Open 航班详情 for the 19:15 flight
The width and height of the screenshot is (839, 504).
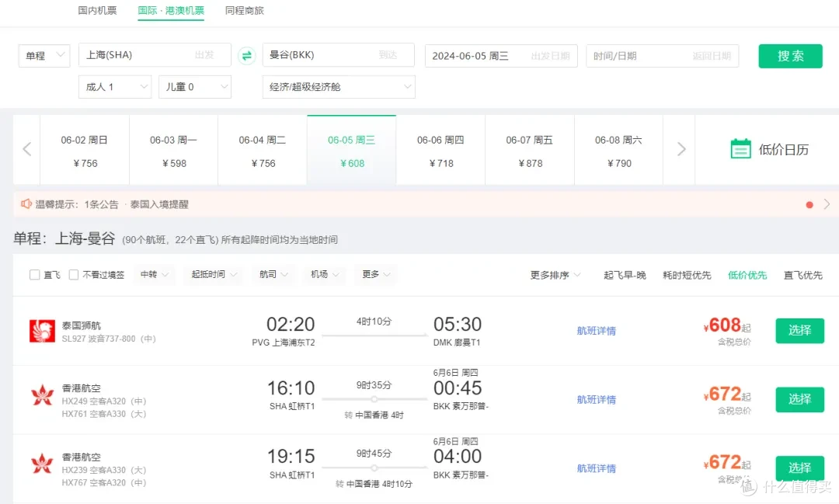pyautogui.click(x=596, y=469)
